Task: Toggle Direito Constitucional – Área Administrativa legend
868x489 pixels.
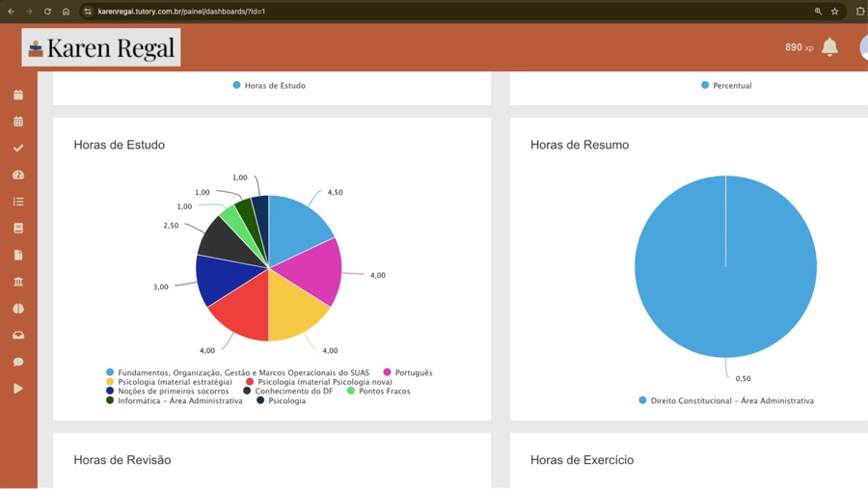Action: (726, 400)
